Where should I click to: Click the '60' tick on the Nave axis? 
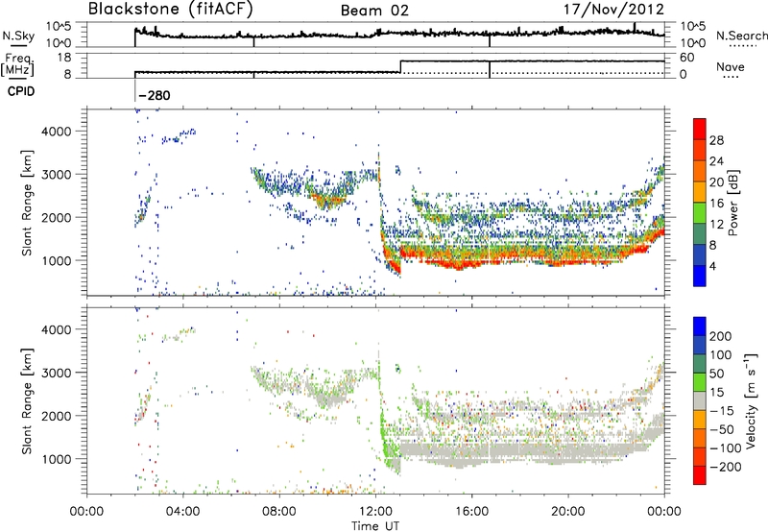[x=687, y=58]
